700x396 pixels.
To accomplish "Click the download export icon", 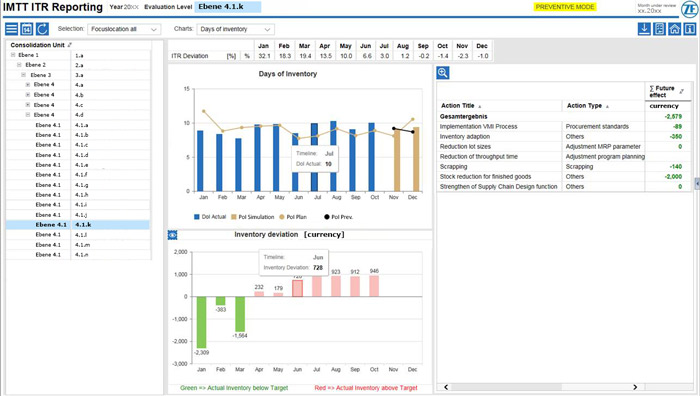I will (x=644, y=29).
